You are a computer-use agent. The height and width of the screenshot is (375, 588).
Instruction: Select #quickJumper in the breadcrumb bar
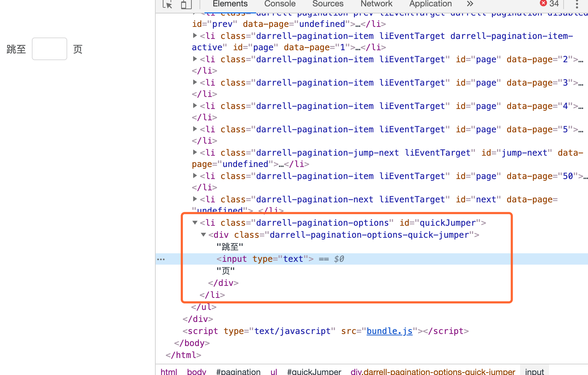314,371
